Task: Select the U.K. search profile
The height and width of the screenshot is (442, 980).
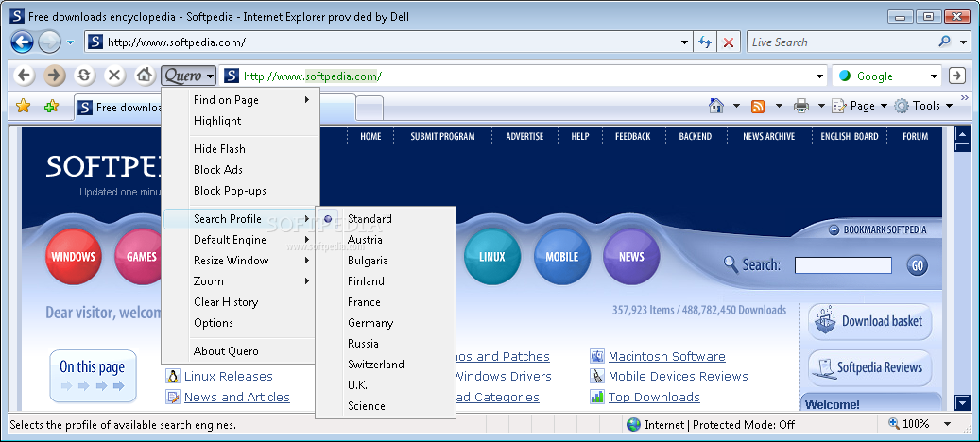Action: pos(386,384)
